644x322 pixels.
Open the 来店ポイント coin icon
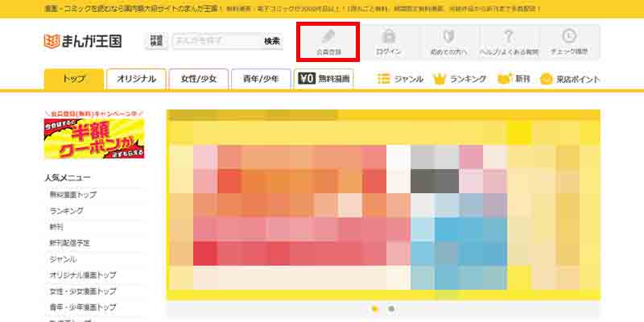pos(547,79)
